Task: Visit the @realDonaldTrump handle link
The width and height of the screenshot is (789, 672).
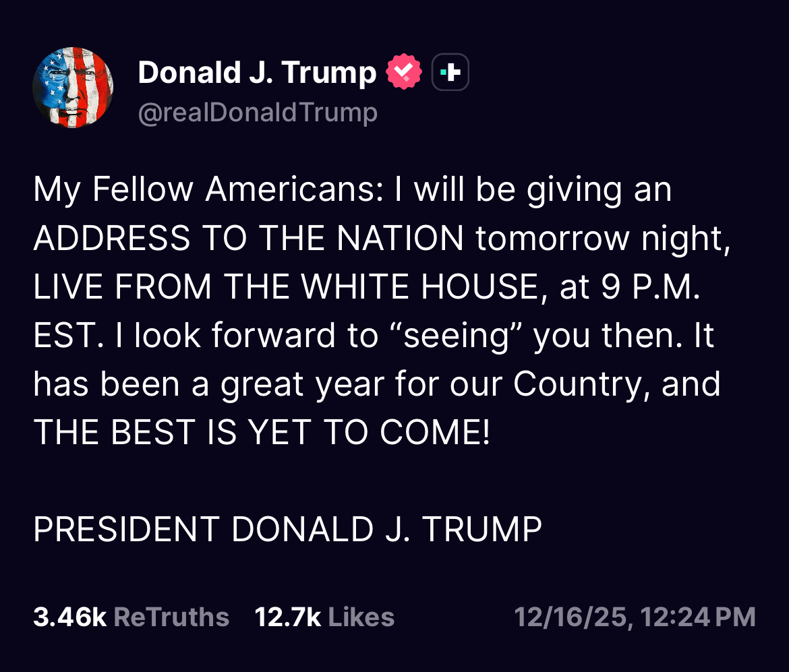Action: [x=258, y=113]
